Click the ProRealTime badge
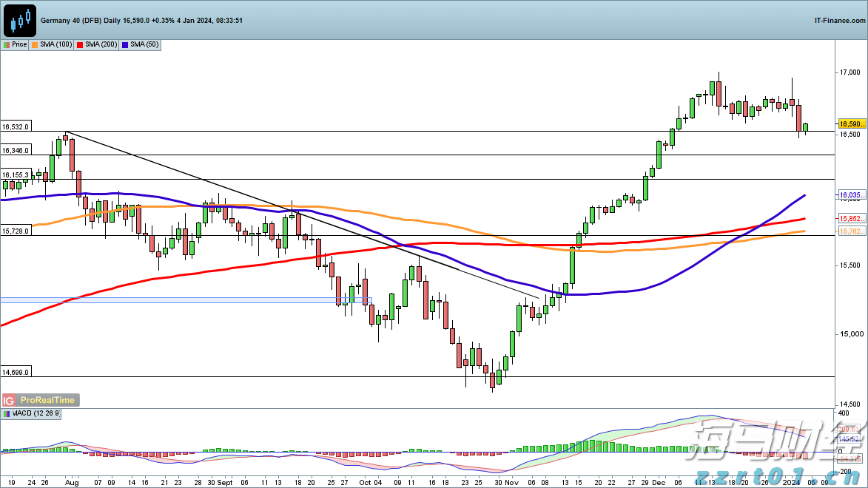The height and width of the screenshot is (488, 868). (x=47, y=400)
